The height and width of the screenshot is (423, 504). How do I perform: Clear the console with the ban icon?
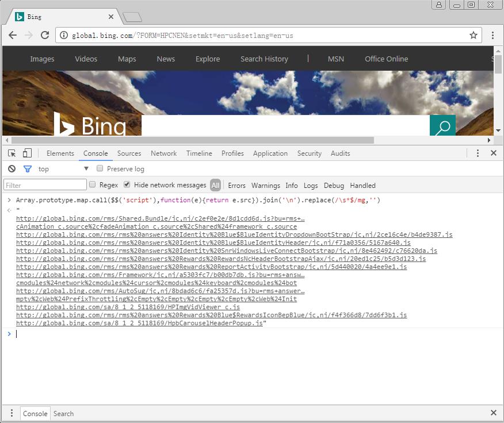point(12,168)
